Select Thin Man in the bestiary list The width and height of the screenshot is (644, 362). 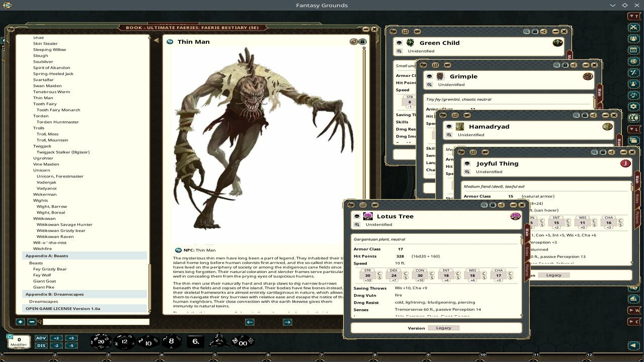click(43, 98)
